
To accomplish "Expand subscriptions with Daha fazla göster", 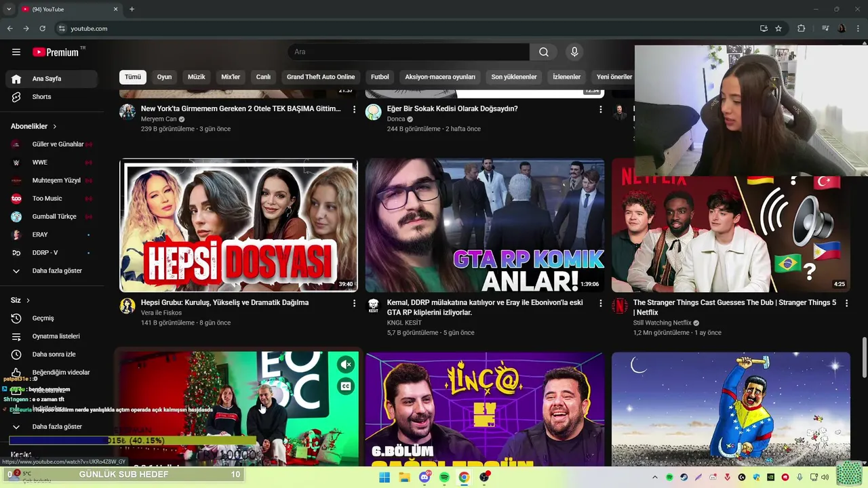I will (51, 270).
